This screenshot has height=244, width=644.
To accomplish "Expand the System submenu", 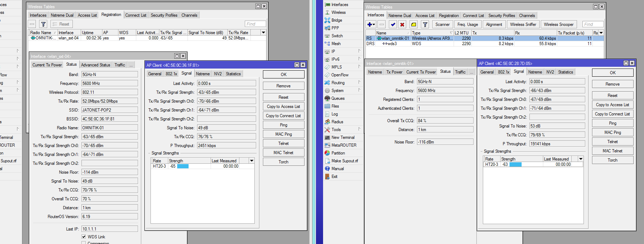I will [x=359, y=90].
